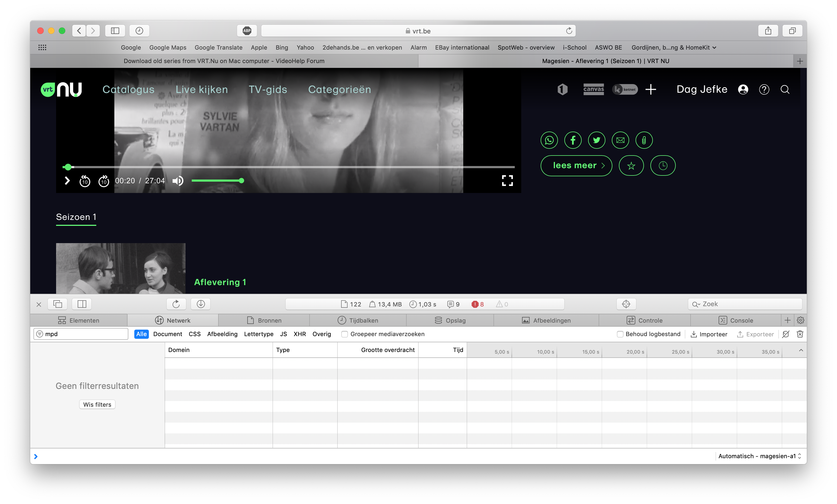Click the mpd filter input field
The height and width of the screenshot is (504, 837).
click(81, 334)
